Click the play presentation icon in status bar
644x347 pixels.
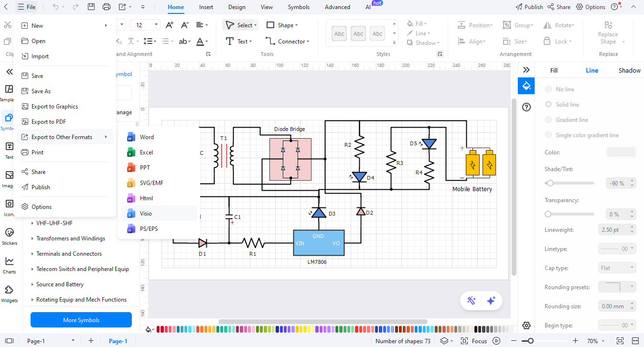[497, 341]
